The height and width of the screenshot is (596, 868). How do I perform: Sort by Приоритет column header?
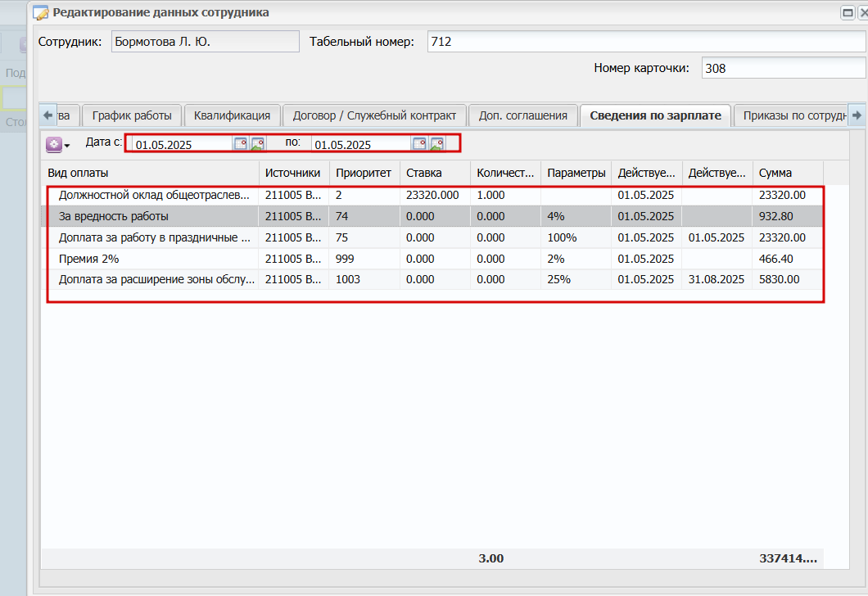tap(364, 173)
